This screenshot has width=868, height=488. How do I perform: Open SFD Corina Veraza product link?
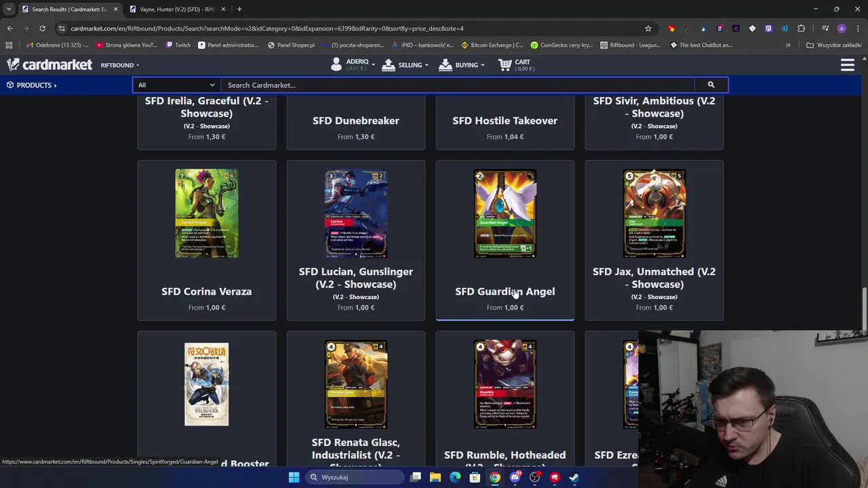[207, 291]
